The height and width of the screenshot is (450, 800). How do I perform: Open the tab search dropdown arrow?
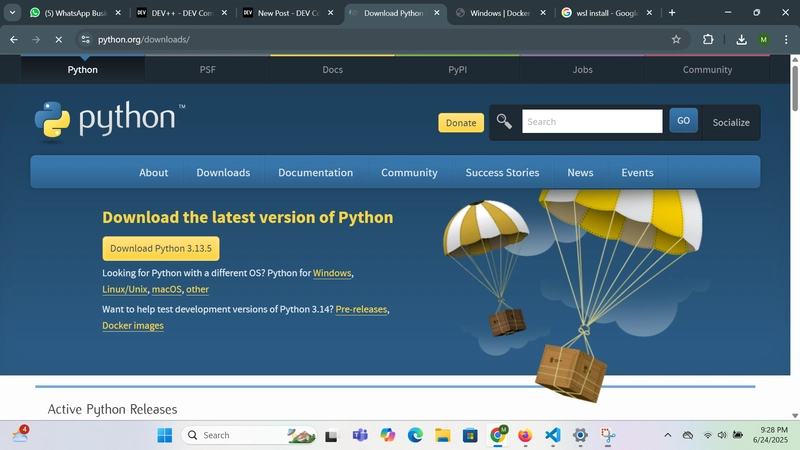12,13
